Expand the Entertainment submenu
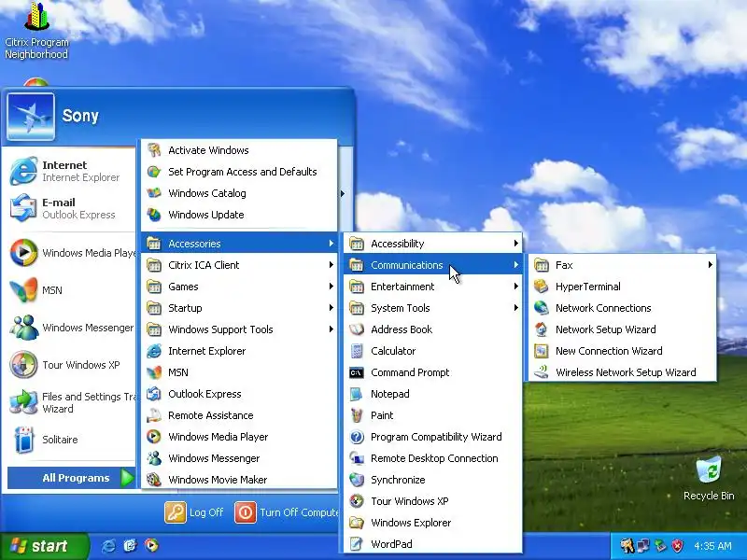Screen dimensions: 747x560 tap(433, 287)
